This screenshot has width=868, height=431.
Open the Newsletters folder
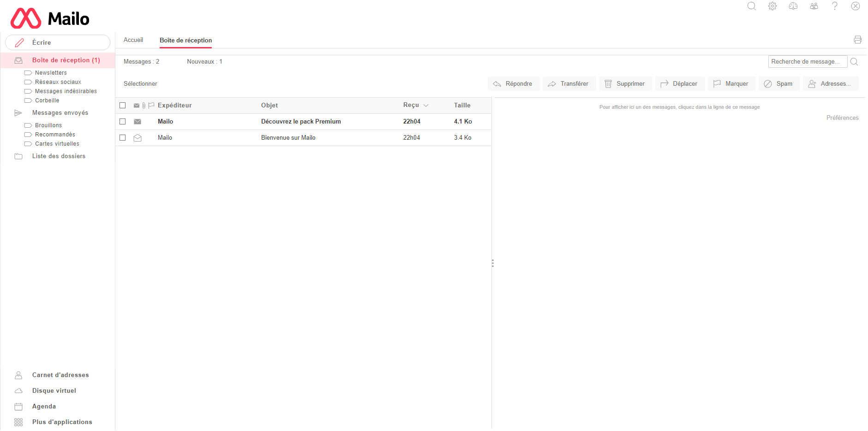[51, 73]
